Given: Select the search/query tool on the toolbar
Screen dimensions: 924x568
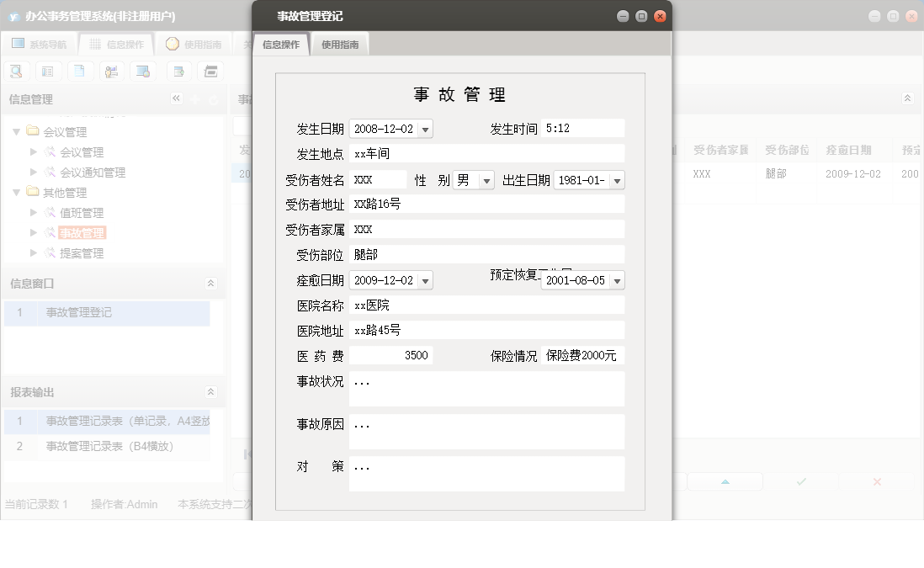Looking at the screenshot, I should [16, 71].
